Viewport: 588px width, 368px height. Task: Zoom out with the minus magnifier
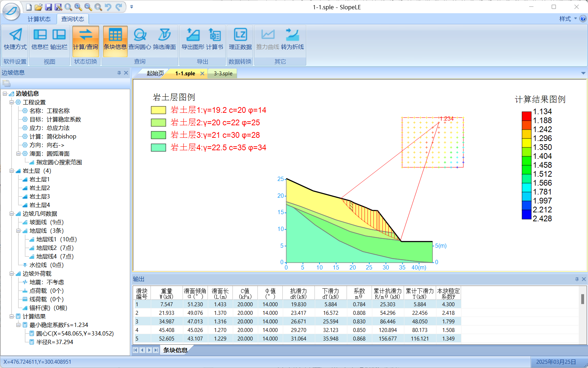point(88,7)
